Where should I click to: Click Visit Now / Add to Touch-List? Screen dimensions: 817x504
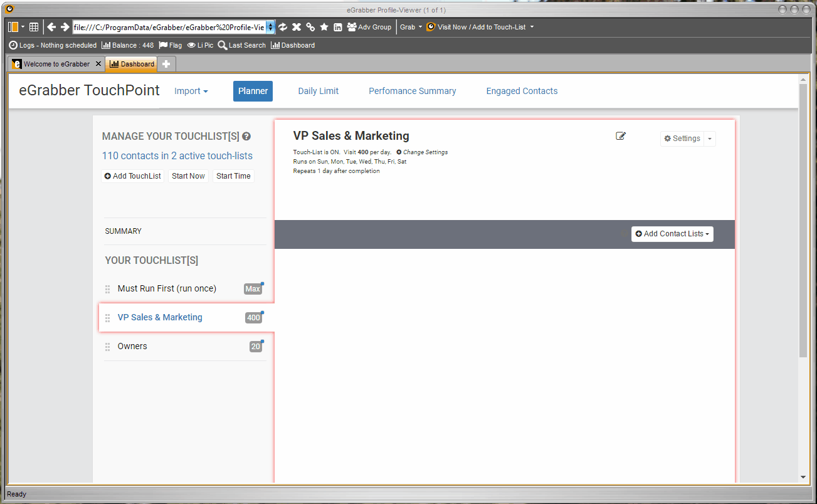[x=477, y=27]
